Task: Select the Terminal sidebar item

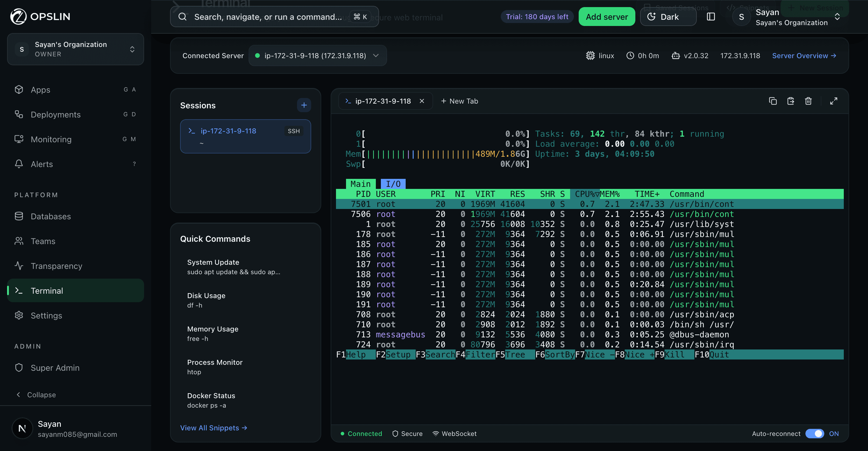Action: [x=76, y=291]
